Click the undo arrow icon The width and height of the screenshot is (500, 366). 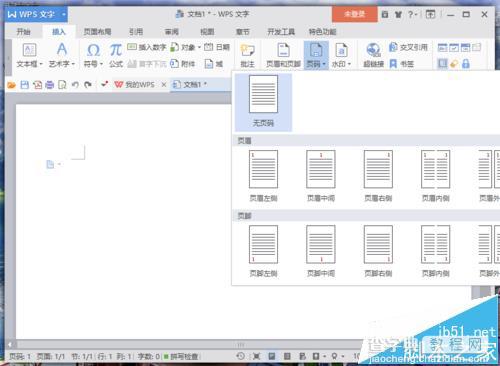(75, 85)
